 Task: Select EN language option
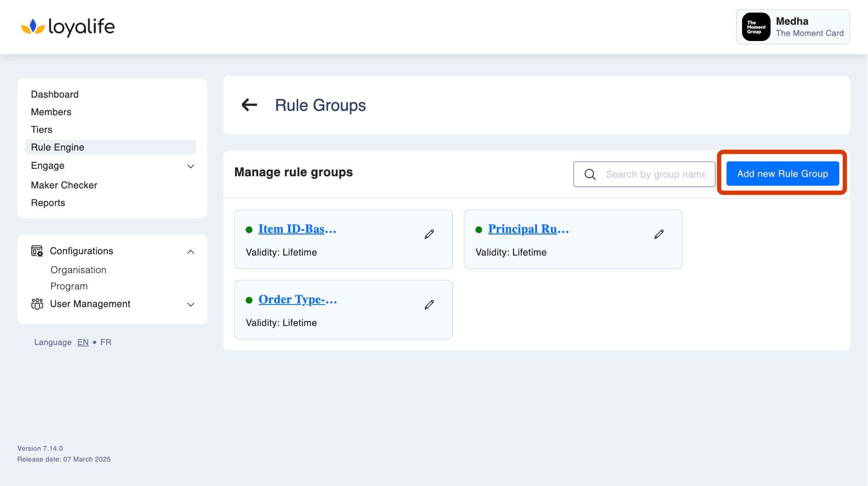coord(83,342)
